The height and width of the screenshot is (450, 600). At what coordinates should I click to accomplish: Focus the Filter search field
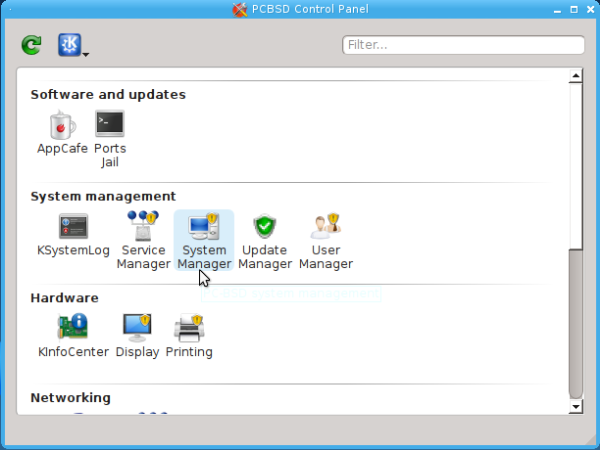(463, 45)
